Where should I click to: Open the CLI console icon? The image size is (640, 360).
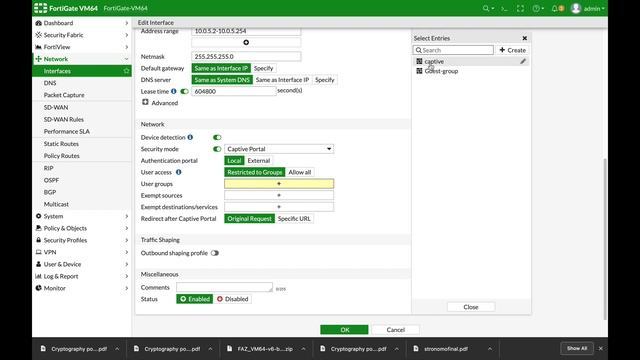[504, 8]
